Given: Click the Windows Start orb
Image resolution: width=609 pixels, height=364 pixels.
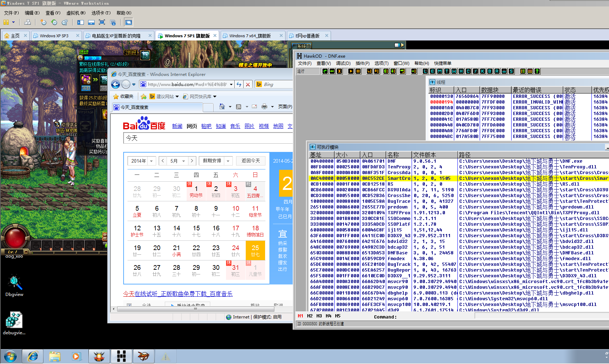Looking at the screenshot, I should (x=10, y=356).
